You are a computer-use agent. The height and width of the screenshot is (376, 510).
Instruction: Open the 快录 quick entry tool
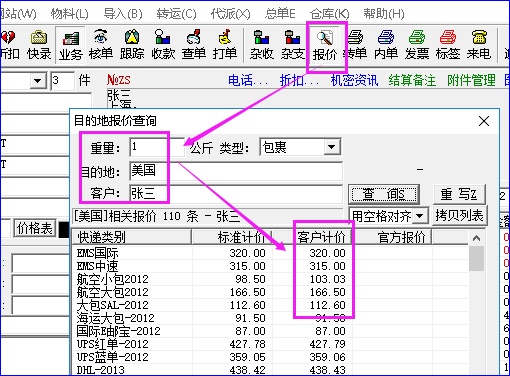click(39, 45)
